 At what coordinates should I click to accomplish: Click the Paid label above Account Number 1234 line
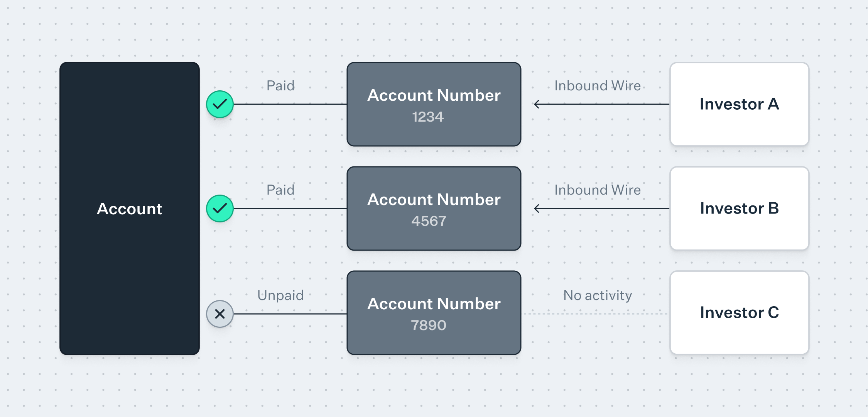pyautogui.click(x=280, y=86)
